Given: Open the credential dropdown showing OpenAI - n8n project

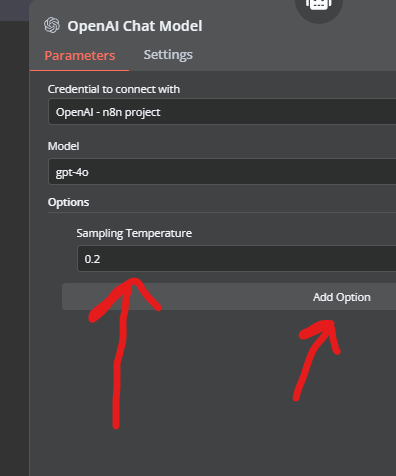Looking at the screenshot, I should coord(222,112).
